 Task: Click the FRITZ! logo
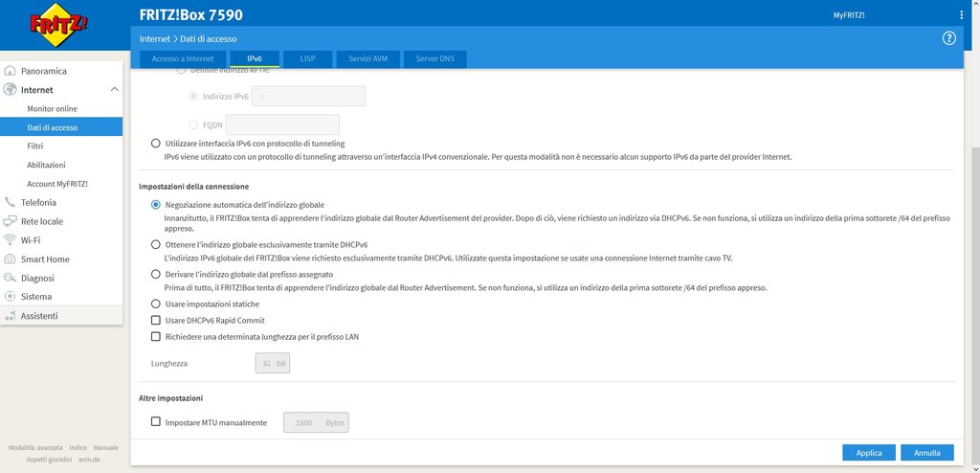[x=58, y=24]
